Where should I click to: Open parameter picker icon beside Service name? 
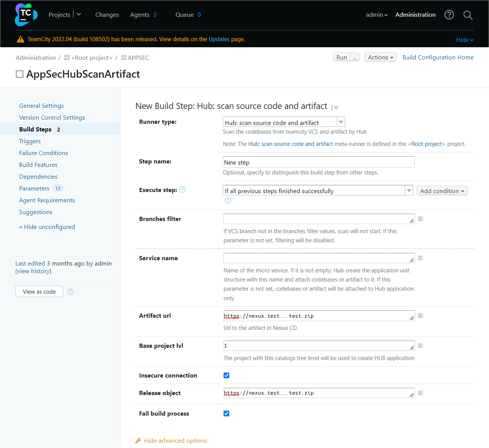coord(420,258)
